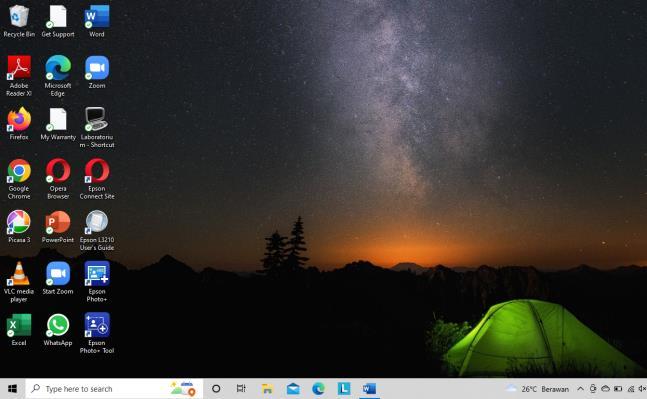Image resolution: width=647 pixels, height=399 pixels.
Task: Click the PowerPoint desktop icon
Action: pos(58,227)
